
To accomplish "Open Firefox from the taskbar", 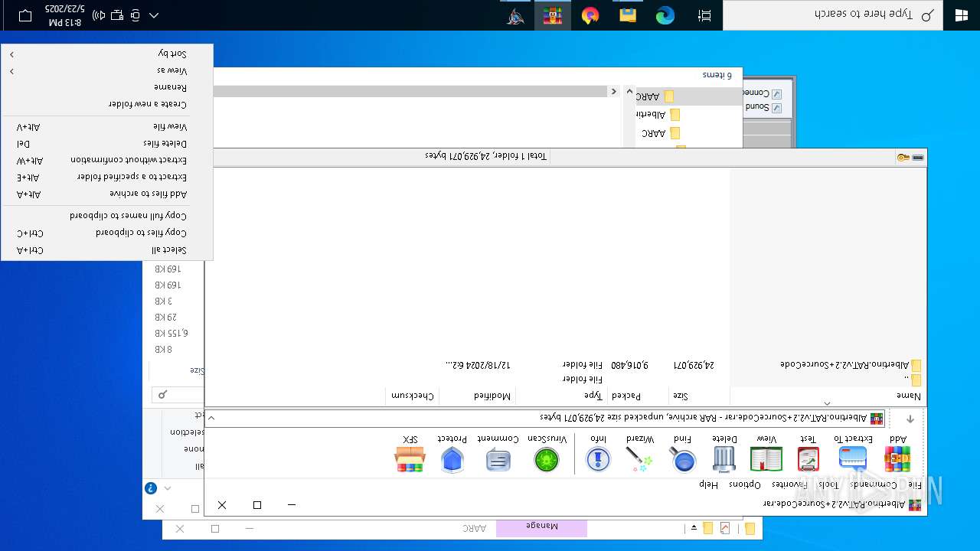I will tap(590, 15).
